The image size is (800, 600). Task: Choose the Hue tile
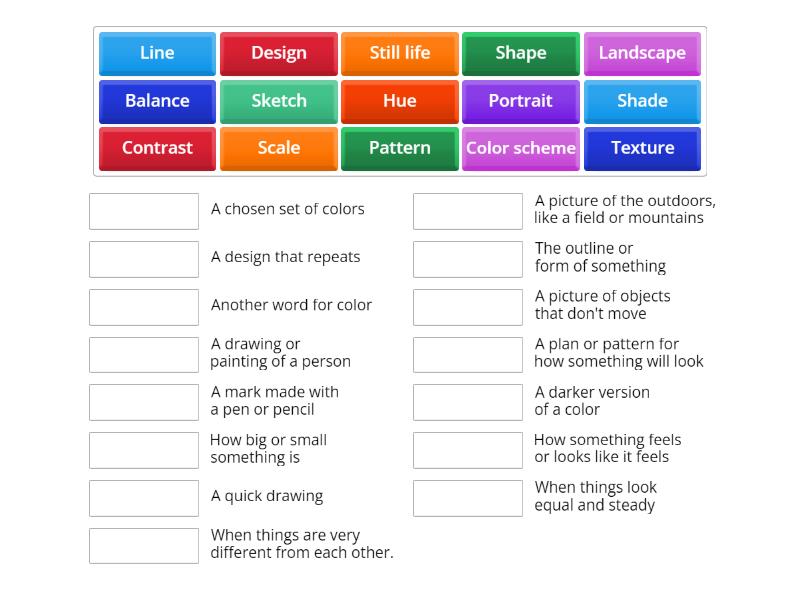pyautogui.click(x=400, y=101)
